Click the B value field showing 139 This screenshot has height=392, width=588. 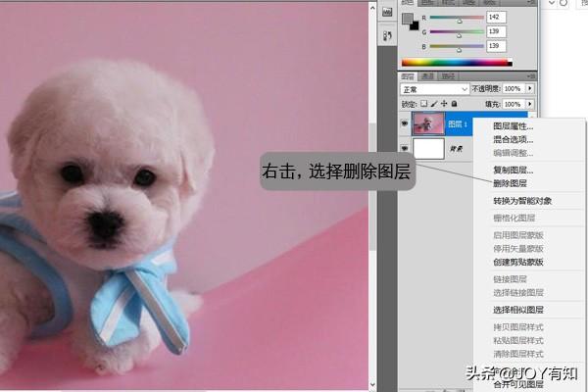tap(496, 46)
